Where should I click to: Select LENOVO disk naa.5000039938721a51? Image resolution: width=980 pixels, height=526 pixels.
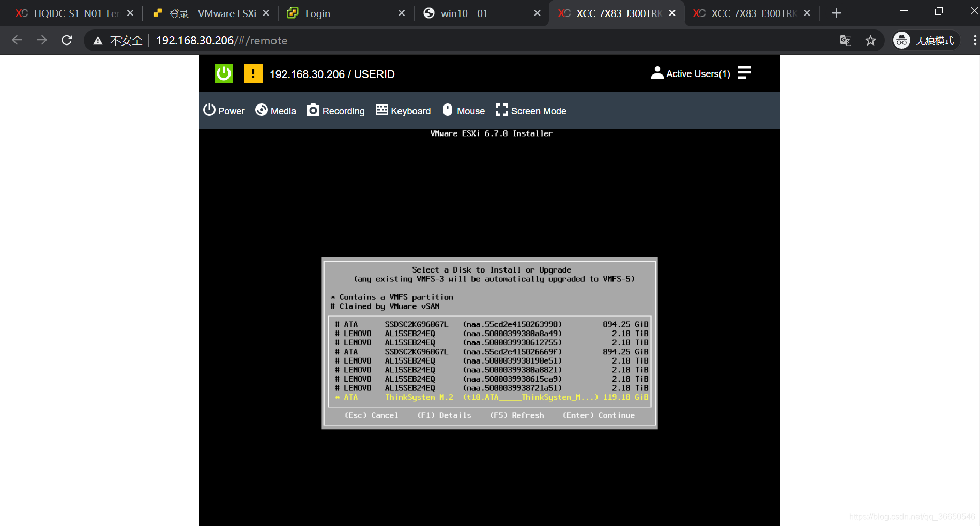[x=490, y=388]
